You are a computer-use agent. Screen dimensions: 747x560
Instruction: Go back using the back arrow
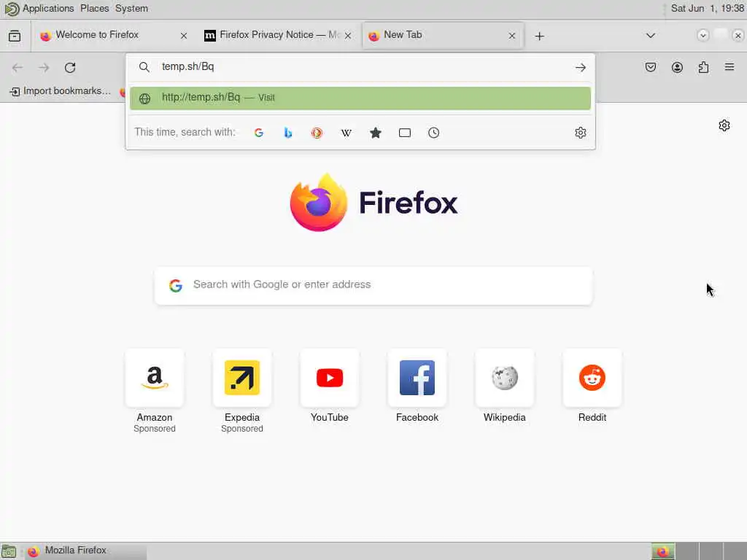[x=18, y=68]
